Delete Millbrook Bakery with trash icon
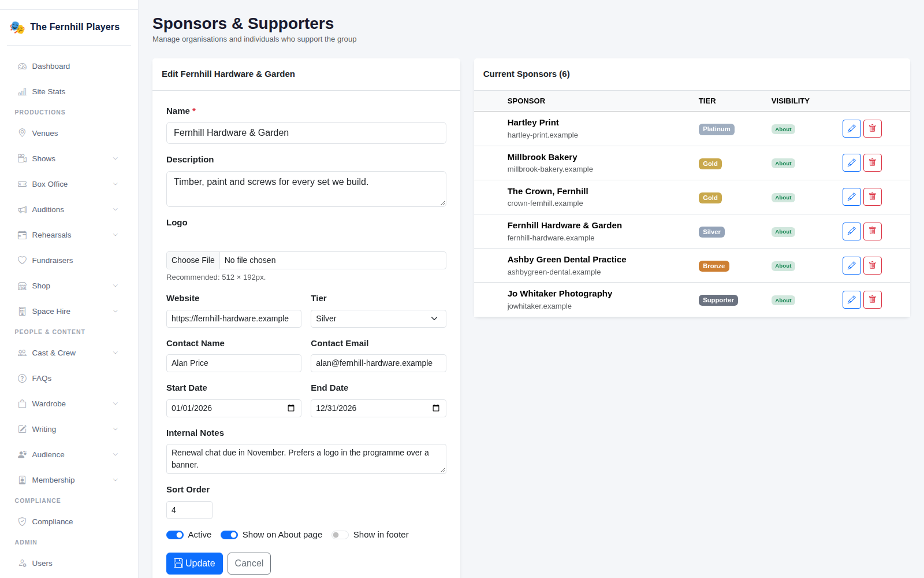 872,162
